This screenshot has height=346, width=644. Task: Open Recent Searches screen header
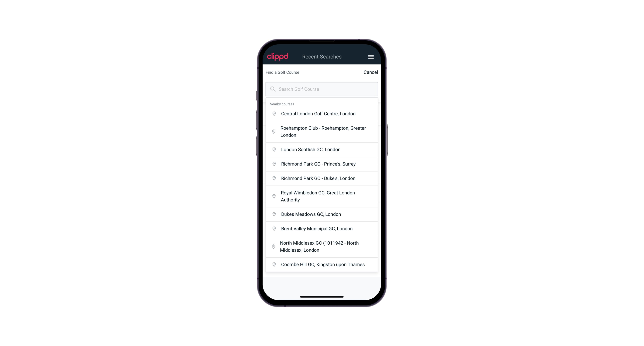coord(322,57)
